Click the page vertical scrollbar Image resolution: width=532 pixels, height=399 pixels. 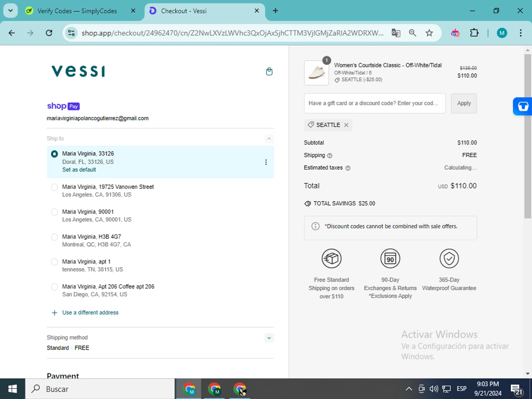pos(528,136)
